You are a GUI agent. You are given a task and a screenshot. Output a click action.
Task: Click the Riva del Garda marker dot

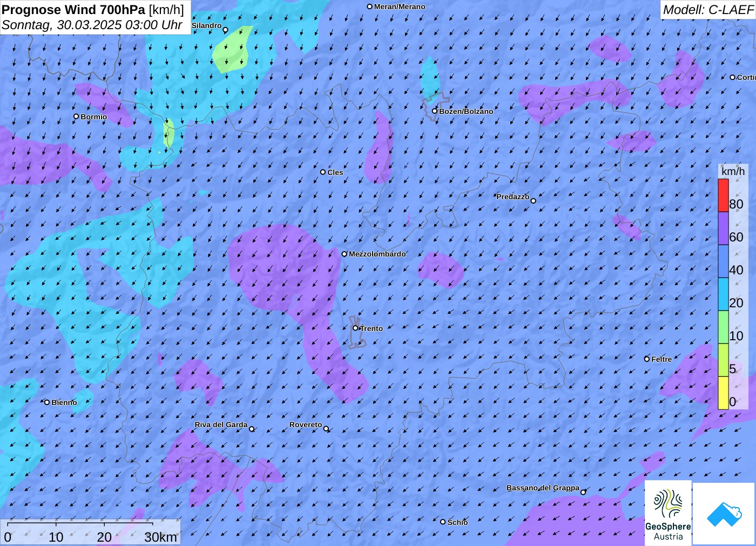[x=252, y=429]
